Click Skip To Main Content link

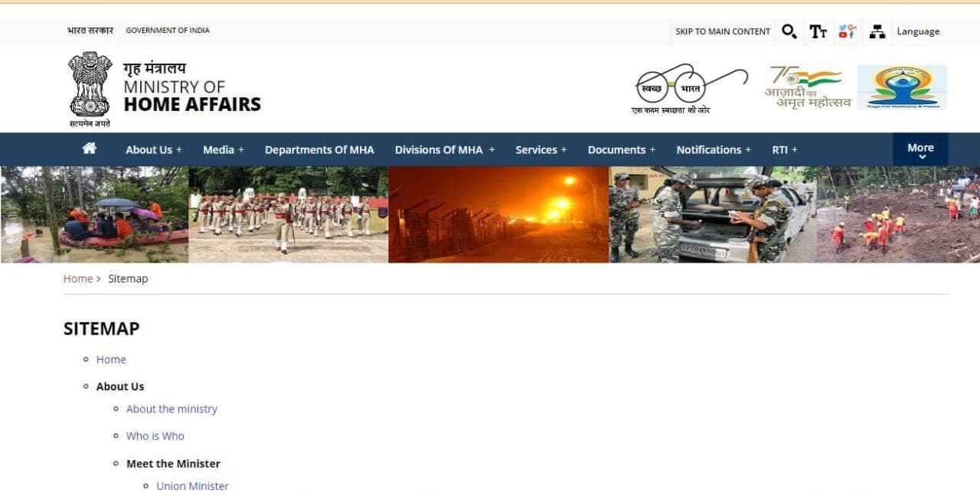722,31
